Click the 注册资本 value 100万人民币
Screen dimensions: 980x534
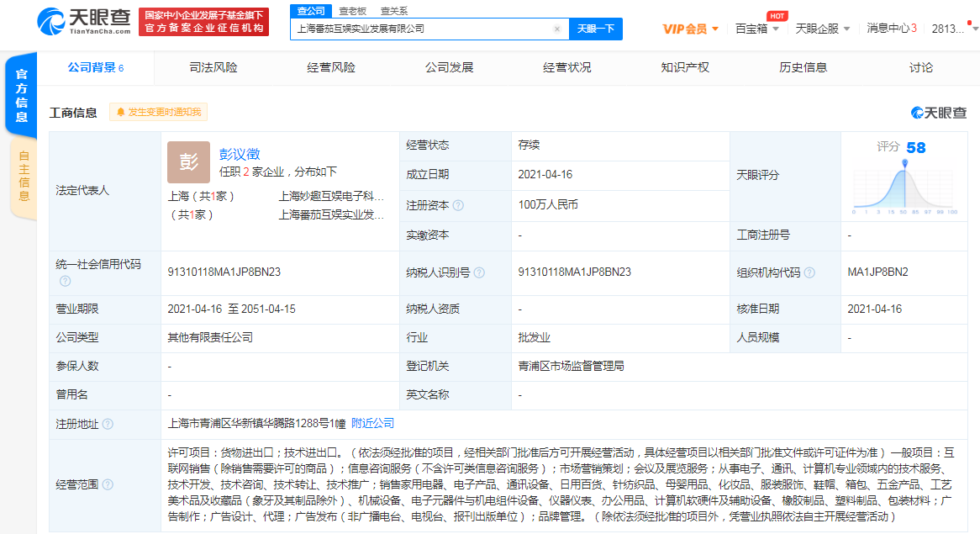tap(548, 204)
